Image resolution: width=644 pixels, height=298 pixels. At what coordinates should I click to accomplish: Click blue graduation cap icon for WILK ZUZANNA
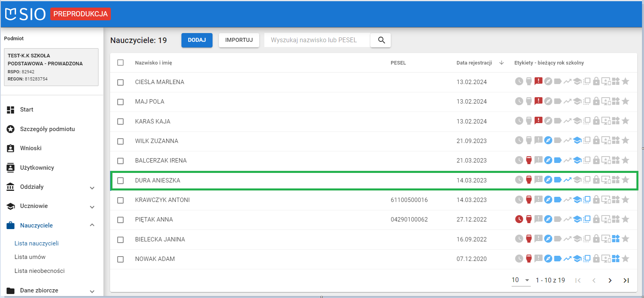coord(577,141)
